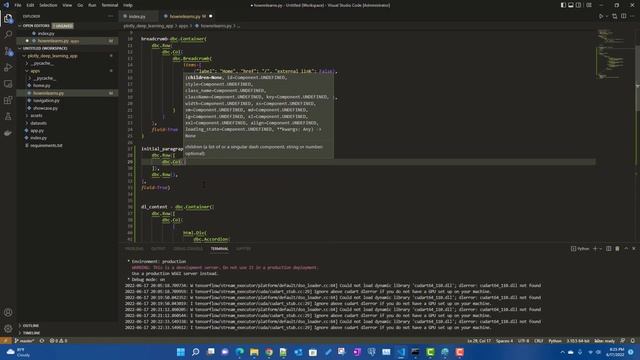Open the Run and Debug view

point(8,67)
